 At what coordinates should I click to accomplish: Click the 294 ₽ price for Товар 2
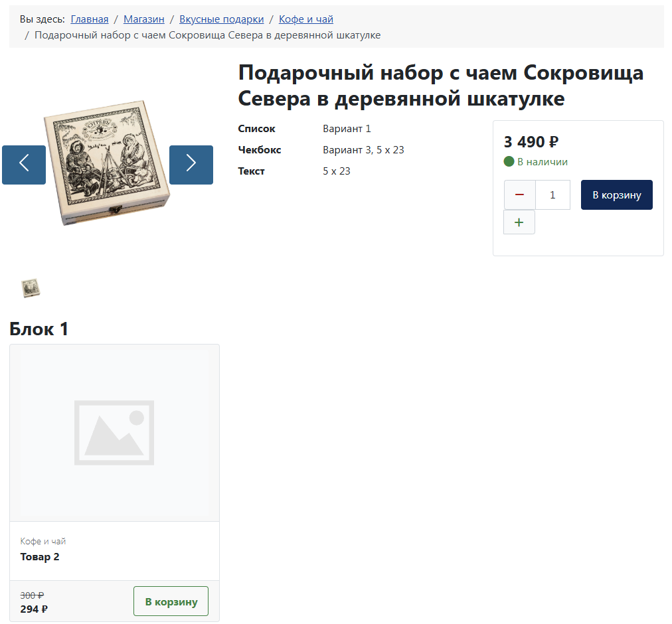click(34, 609)
